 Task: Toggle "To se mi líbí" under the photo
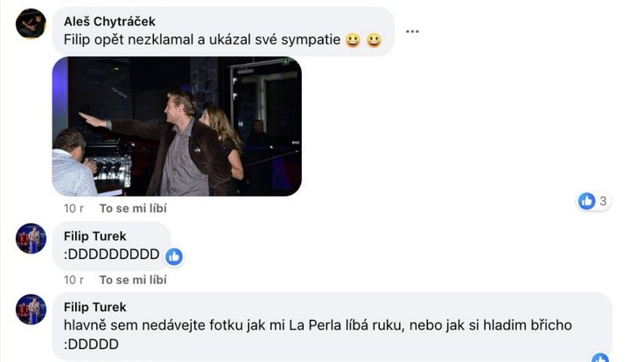[x=132, y=208]
